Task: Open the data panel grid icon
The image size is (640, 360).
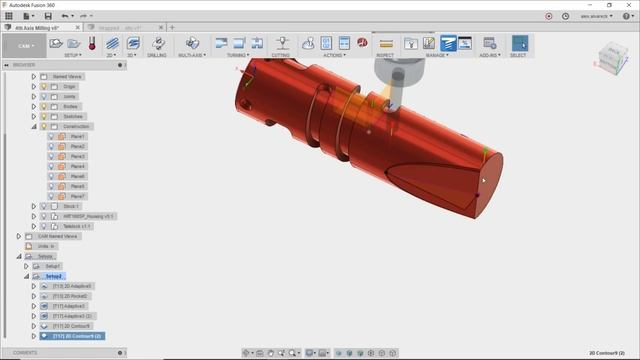Action: [x=9, y=16]
